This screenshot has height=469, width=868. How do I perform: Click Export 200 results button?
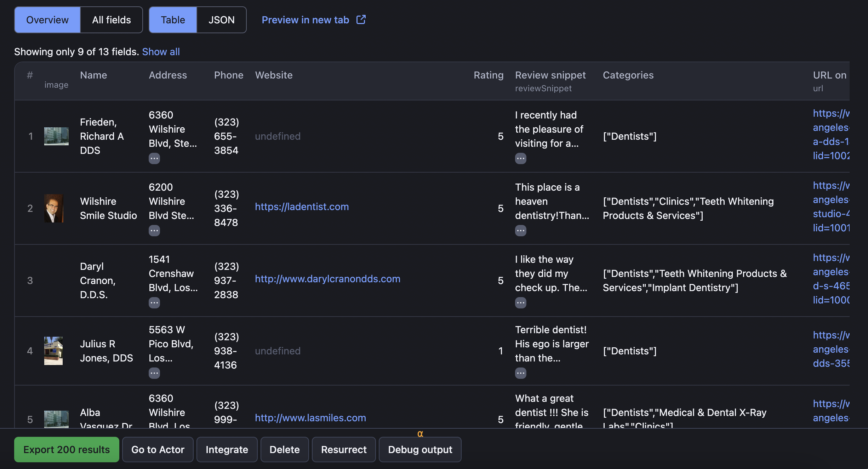point(67,450)
